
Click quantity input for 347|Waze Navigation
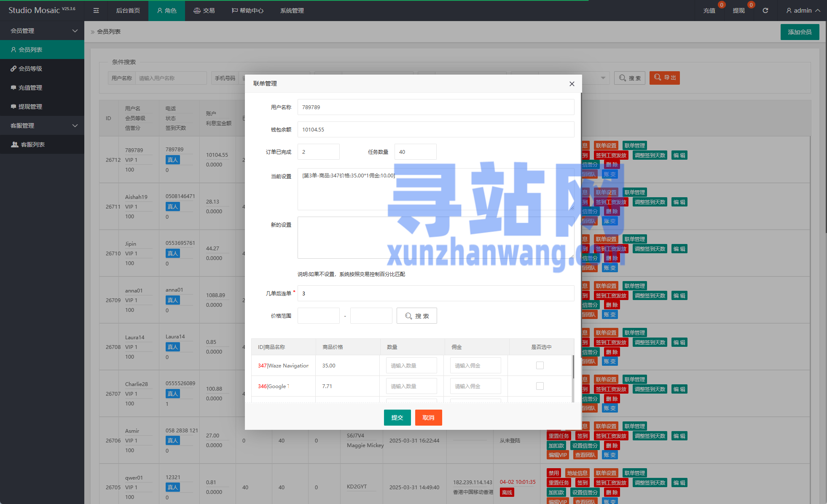coord(411,365)
